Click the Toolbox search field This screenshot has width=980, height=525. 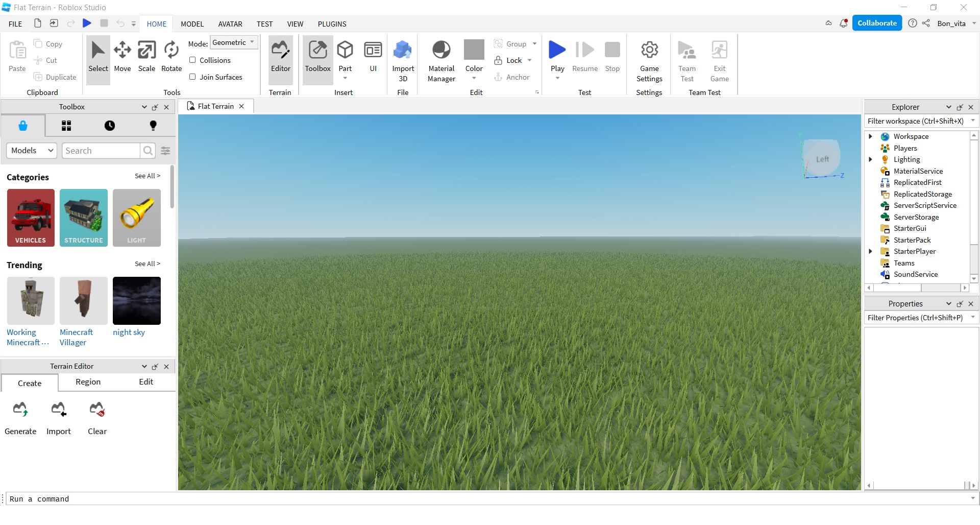click(101, 151)
